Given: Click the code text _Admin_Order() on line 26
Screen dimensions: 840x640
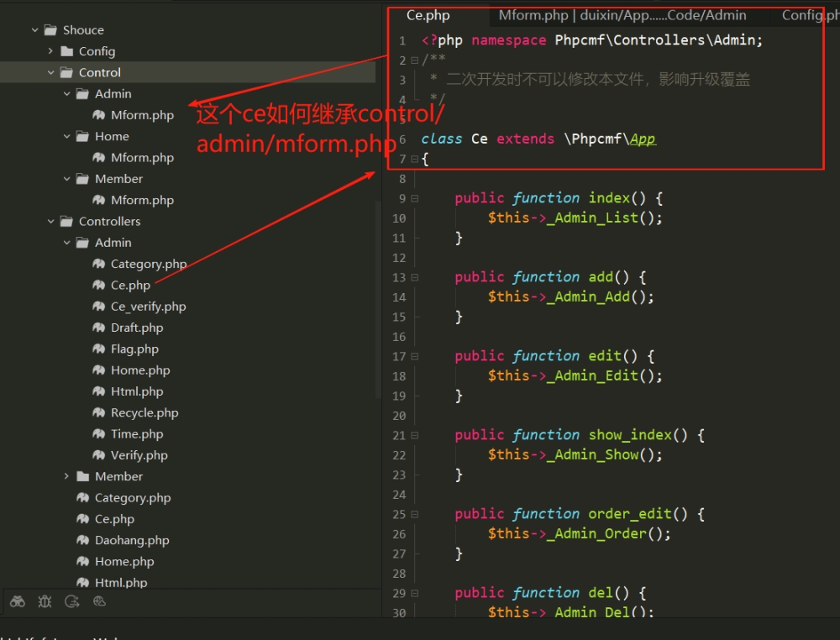Looking at the screenshot, I should coord(608,534).
